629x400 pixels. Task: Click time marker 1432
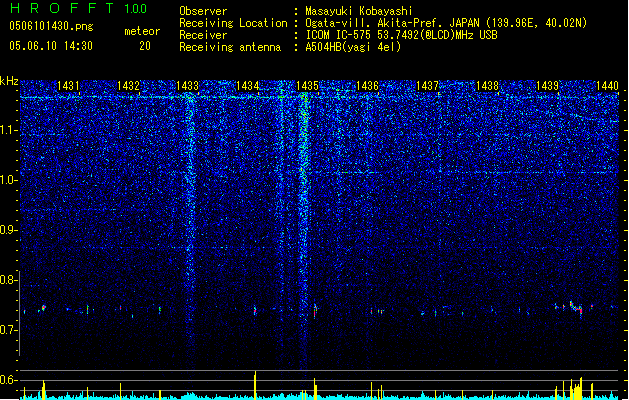(x=128, y=86)
